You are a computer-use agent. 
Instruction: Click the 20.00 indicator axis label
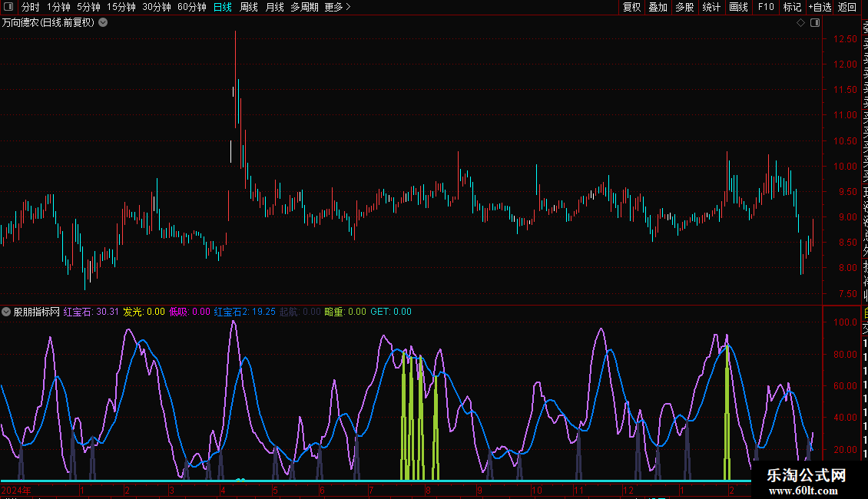tap(845, 450)
